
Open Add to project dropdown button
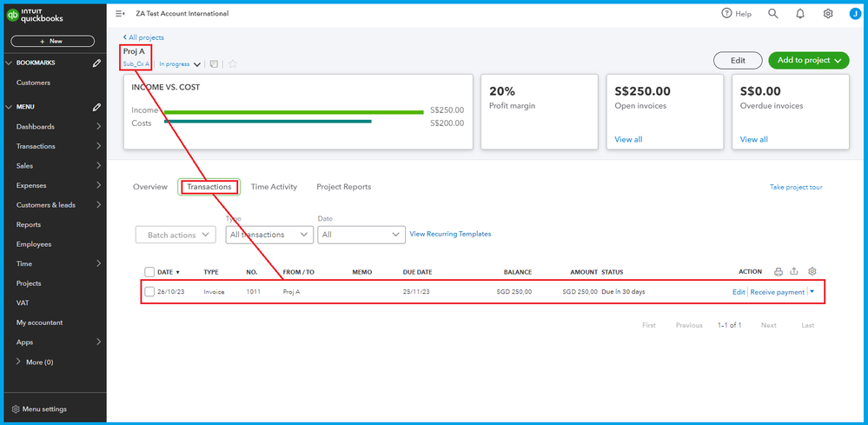point(809,60)
